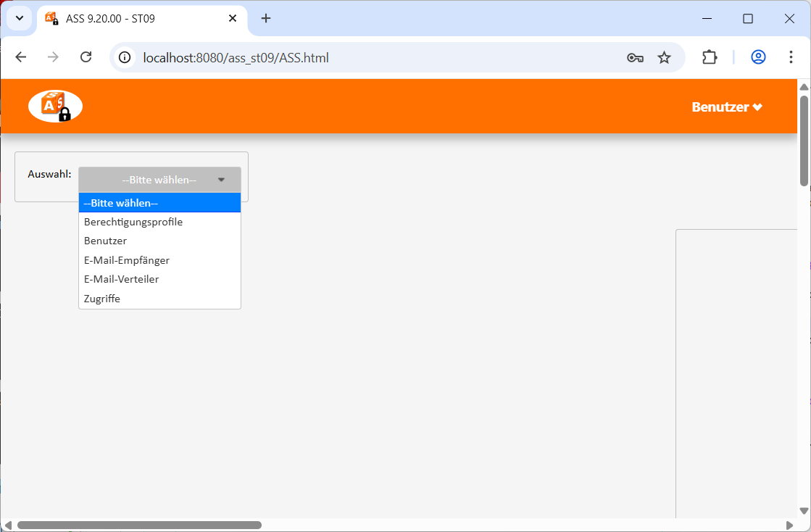Go back with browser back arrow
This screenshot has height=532, width=811.
(x=21, y=57)
